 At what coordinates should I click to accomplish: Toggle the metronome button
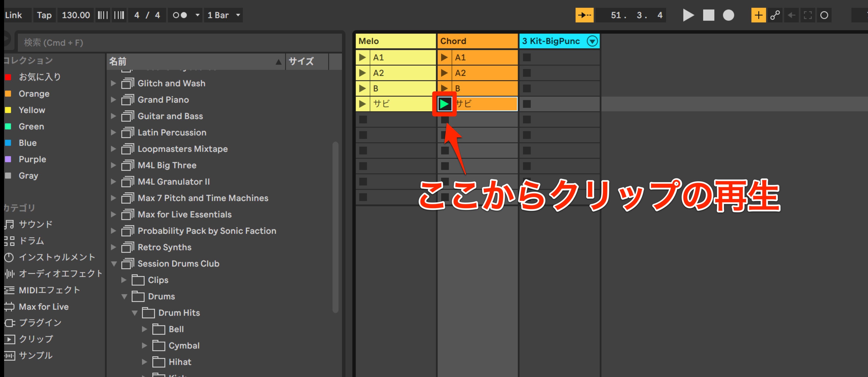click(180, 15)
